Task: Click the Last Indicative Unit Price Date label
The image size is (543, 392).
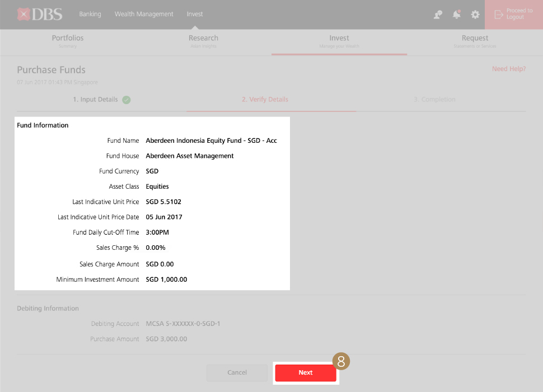Action: (x=98, y=217)
